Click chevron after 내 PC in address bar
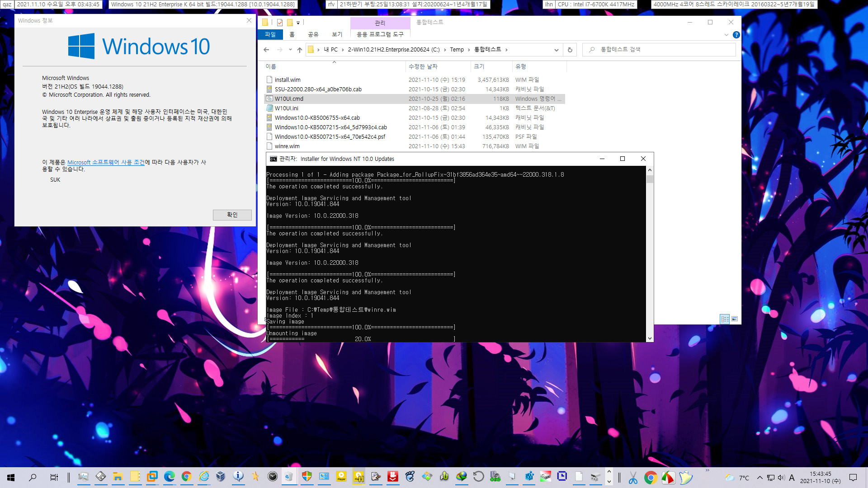Image resolution: width=868 pixels, height=488 pixels. [x=343, y=50]
